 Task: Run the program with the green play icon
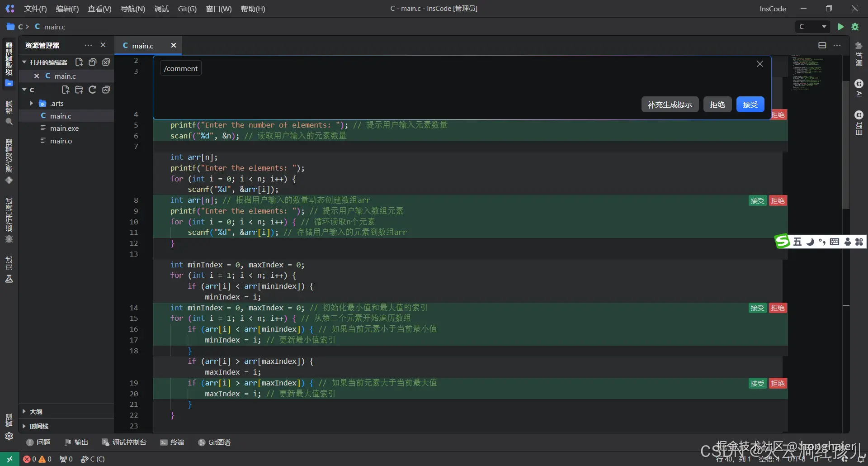[840, 27]
